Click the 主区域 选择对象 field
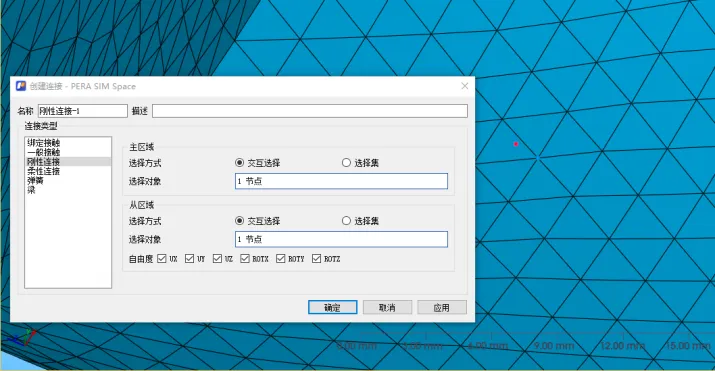Screen dimensions: 715x371 (x=341, y=181)
